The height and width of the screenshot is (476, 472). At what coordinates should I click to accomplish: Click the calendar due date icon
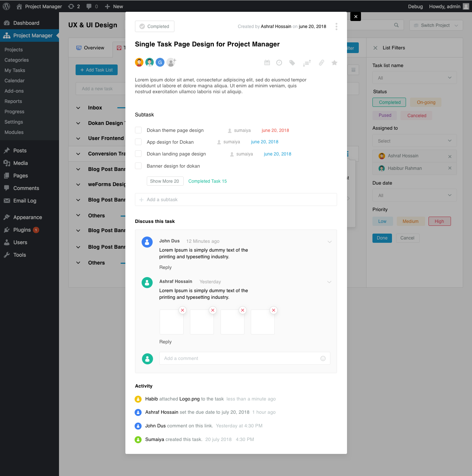(267, 63)
